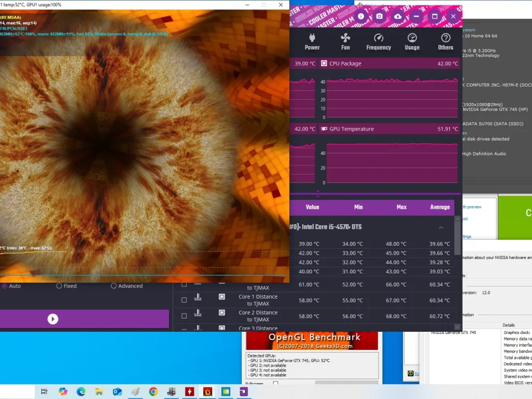Open the Paint app on the taskbar
Screen dimensions: 532x399
(135, 391)
